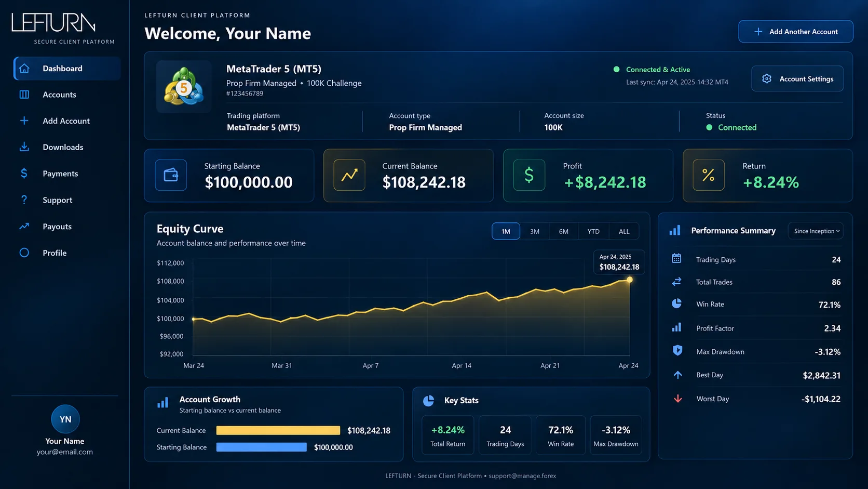Open the Support section

67,200
